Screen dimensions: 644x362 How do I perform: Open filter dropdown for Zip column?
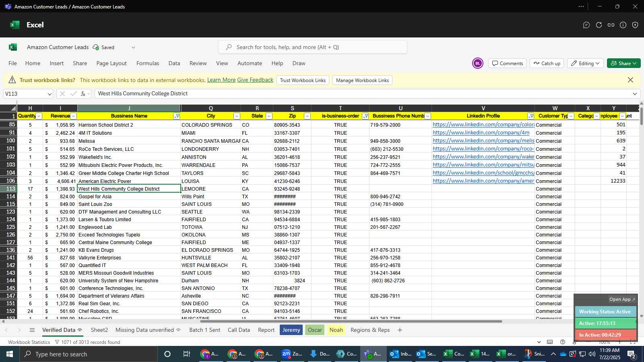(307, 116)
